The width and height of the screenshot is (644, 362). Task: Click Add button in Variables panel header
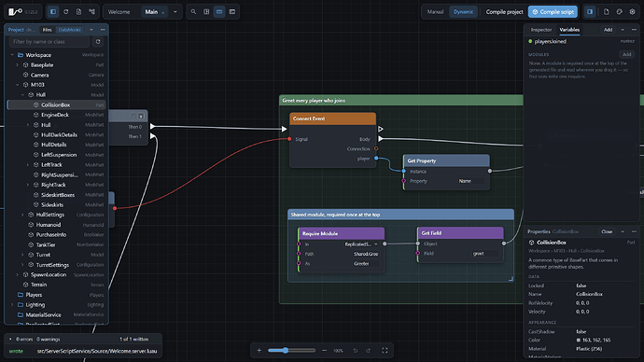pos(608,30)
